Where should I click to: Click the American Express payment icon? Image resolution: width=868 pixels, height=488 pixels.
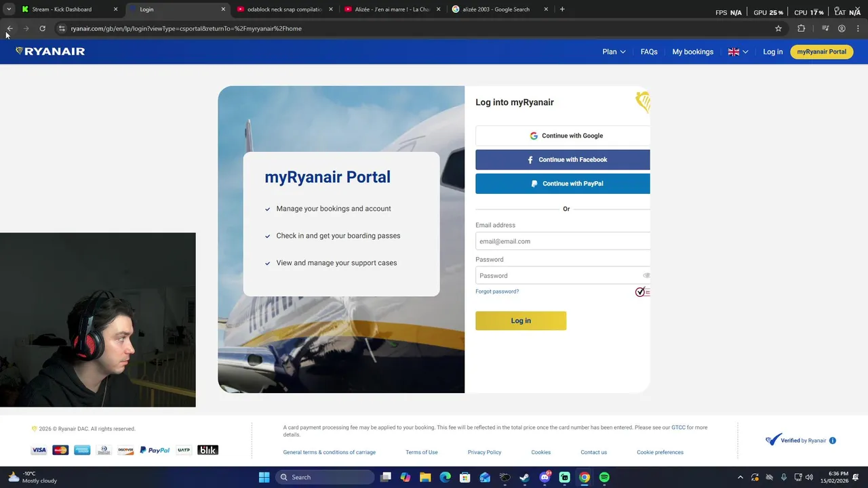pyautogui.click(x=82, y=450)
